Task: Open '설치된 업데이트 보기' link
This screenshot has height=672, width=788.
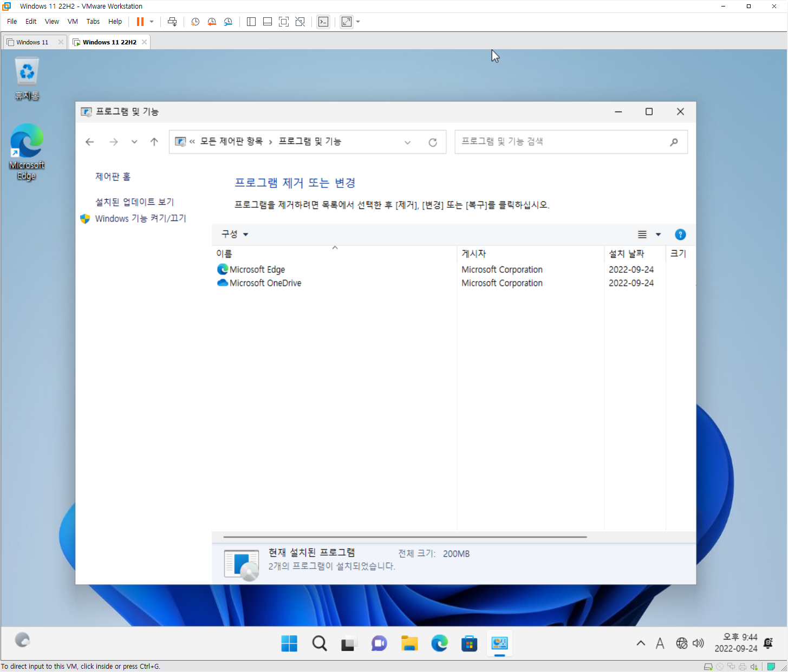Action: pyautogui.click(x=134, y=202)
